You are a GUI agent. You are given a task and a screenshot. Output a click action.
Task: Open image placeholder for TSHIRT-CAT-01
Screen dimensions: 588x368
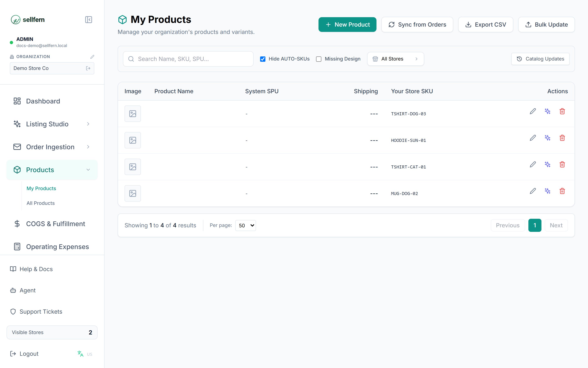click(133, 167)
